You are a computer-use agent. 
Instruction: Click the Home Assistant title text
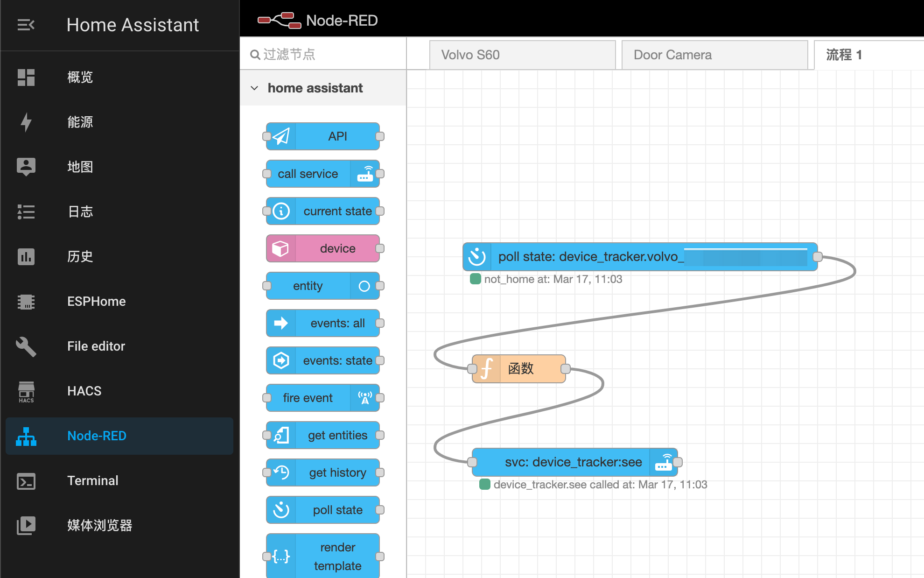click(x=133, y=25)
